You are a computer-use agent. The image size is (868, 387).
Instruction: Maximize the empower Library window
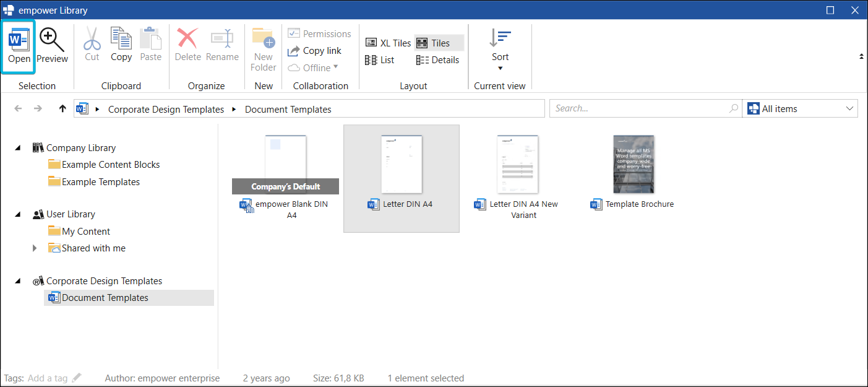pyautogui.click(x=830, y=10)
